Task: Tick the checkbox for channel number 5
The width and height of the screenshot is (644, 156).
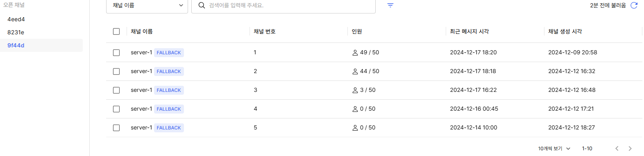Action: coord(116,128)
